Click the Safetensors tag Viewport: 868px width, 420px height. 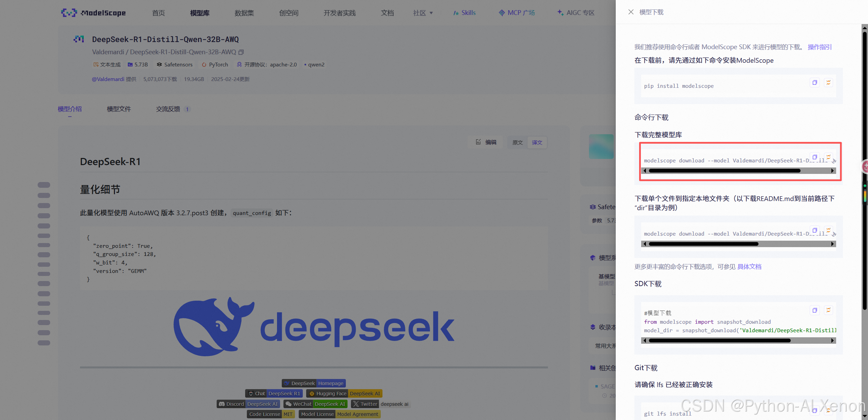[175, 64]
